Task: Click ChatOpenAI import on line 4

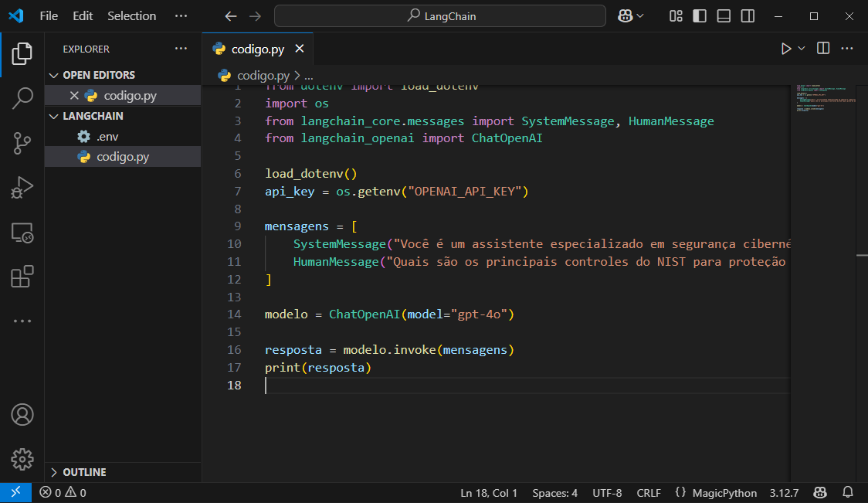Action: click(x=507, y=138)
